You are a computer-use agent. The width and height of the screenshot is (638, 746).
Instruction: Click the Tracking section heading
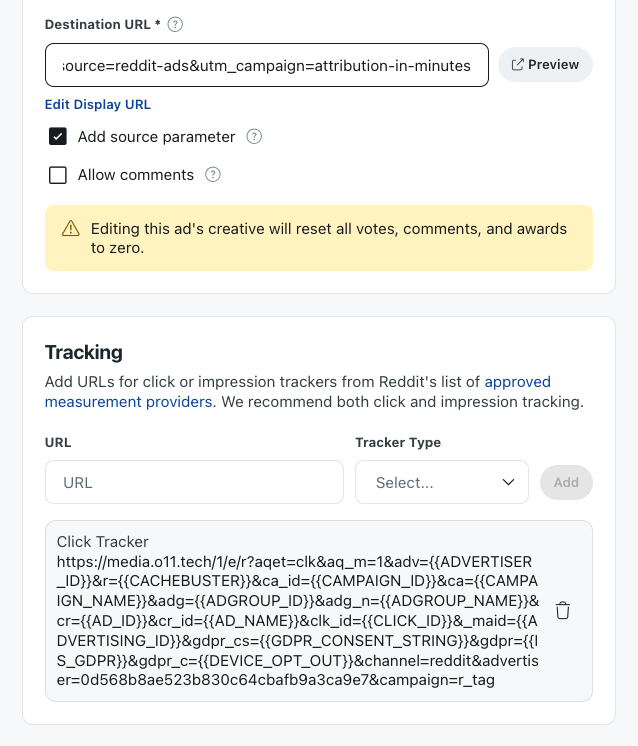pyautogui.click(x=84, y=352)
